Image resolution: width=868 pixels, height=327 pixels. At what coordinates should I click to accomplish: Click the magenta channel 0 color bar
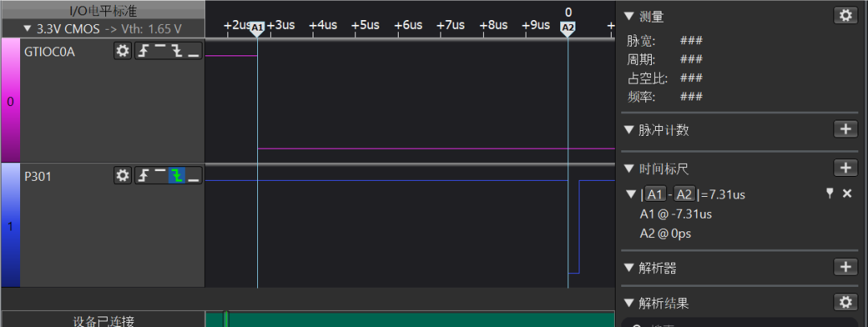tap(10, 101)
